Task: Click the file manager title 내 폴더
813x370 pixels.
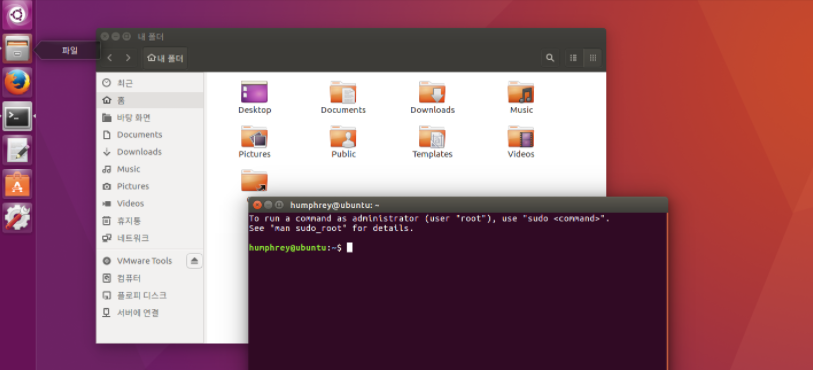Action: pyautogui.click(x=151, y=37)
